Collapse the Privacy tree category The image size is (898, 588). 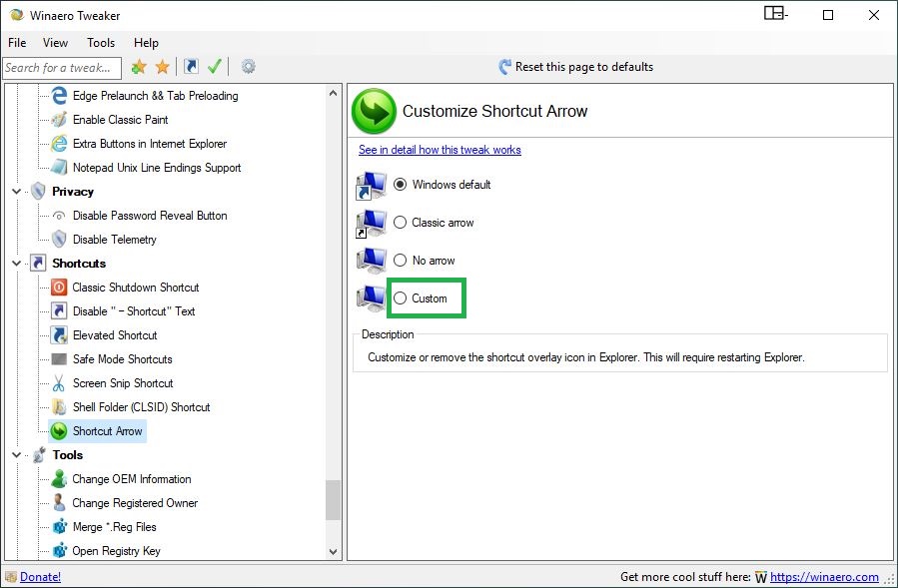pyautogui.click(x=17, y=192)
